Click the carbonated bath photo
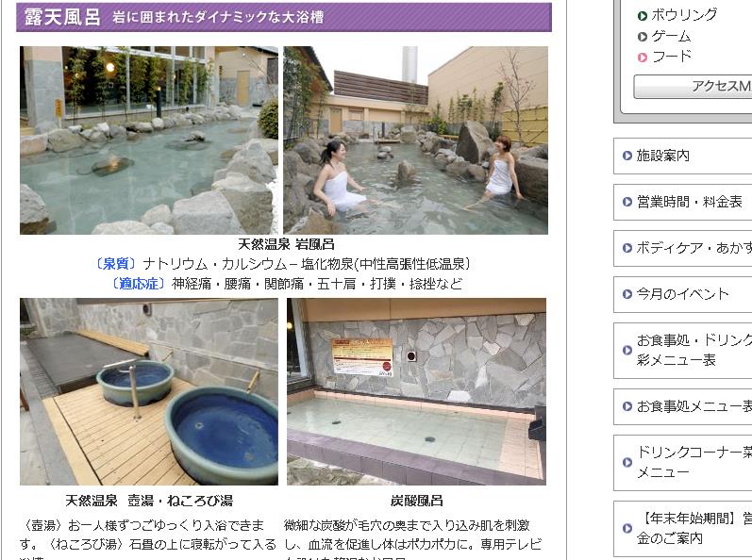Screen dimensions: 752x560 click(416, 392)
